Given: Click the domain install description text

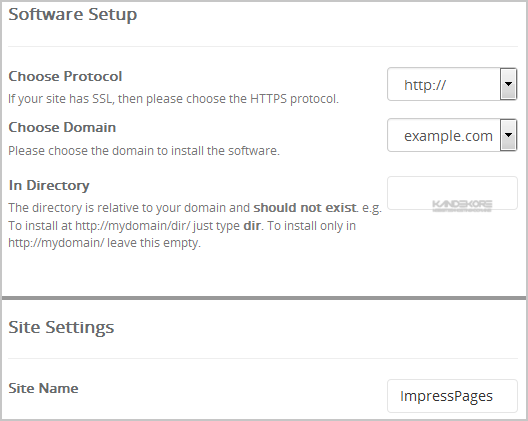Looking at the screenshot, I should 144,151.
